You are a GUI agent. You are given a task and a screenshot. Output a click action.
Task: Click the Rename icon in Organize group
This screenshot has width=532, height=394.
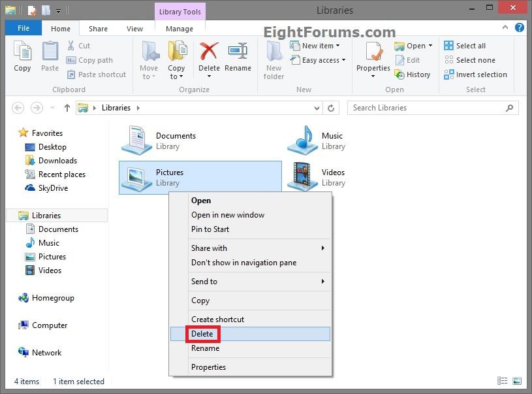(238, 52)
